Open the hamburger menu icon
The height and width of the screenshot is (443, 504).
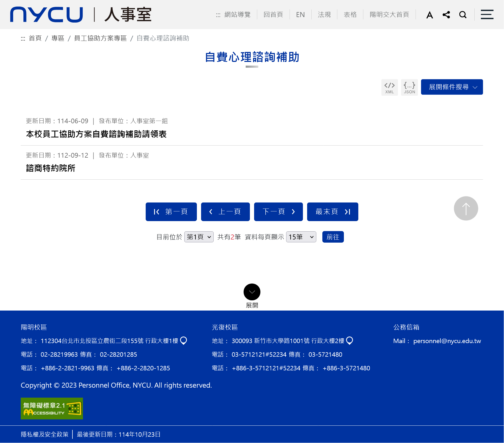(487, 15)
